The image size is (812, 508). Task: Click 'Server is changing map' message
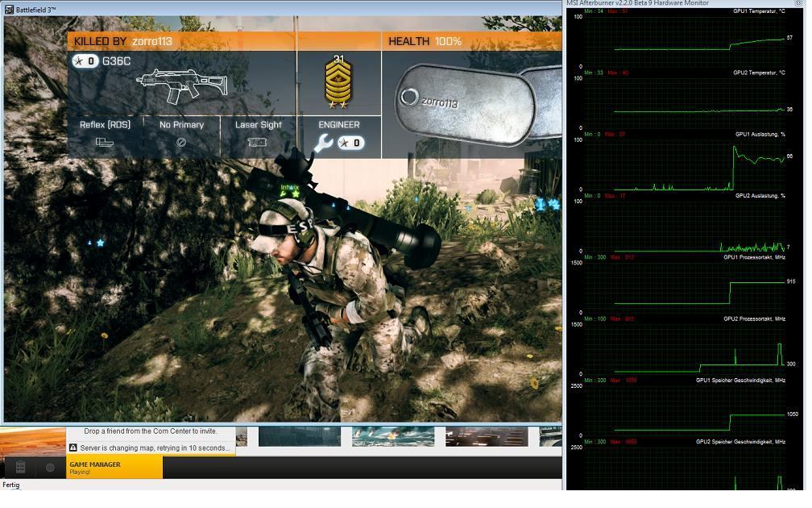155,448
